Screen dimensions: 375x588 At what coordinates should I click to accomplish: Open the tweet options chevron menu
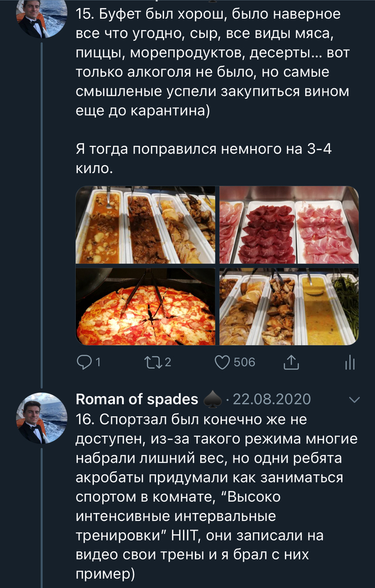[x=354, y=399]
